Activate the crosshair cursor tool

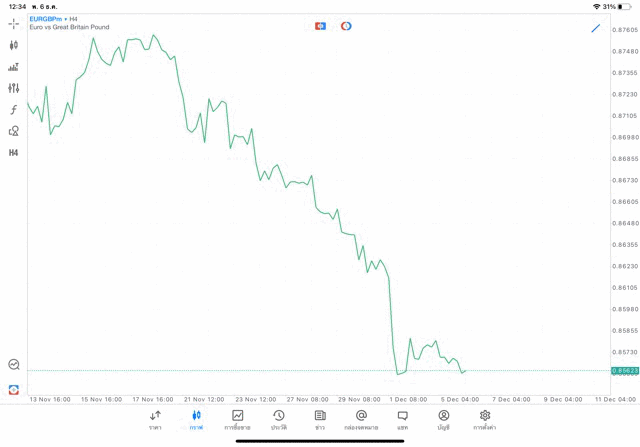[13, 23]
